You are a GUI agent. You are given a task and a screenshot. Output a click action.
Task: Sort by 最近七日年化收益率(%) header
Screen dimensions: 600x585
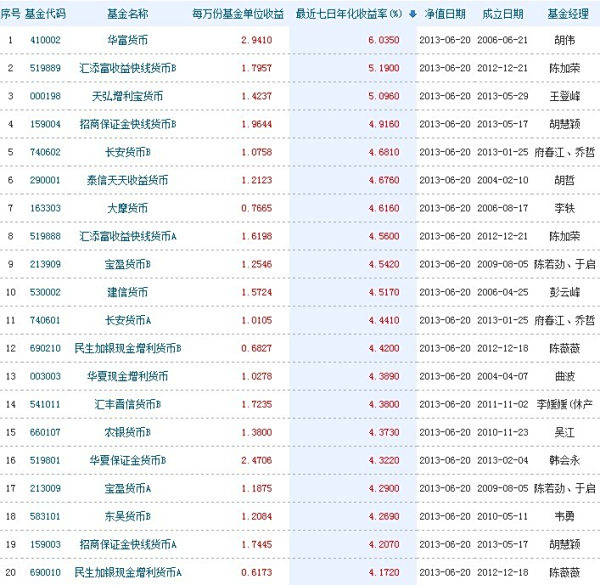click(x=349, y=14)
